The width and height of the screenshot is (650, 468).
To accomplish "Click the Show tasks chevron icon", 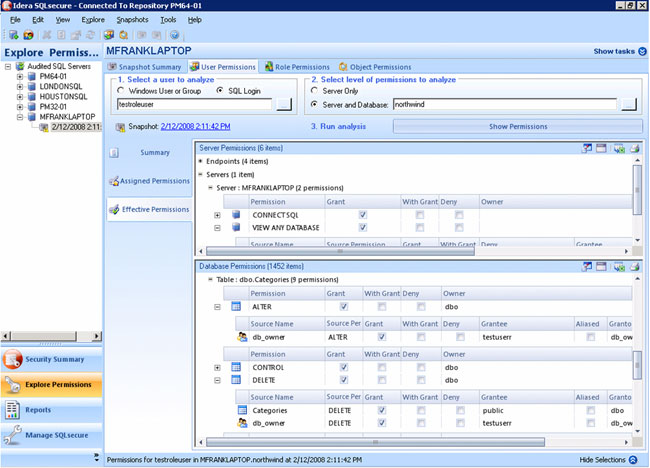I will (x=642, y=51).
